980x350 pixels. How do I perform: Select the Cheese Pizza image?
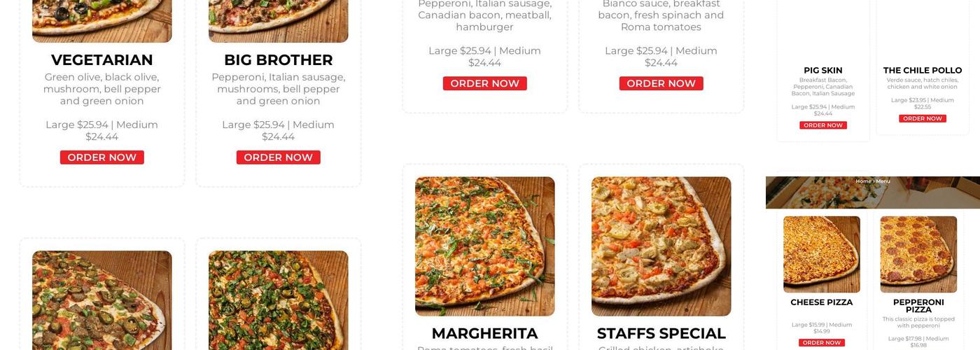(822, 254)
